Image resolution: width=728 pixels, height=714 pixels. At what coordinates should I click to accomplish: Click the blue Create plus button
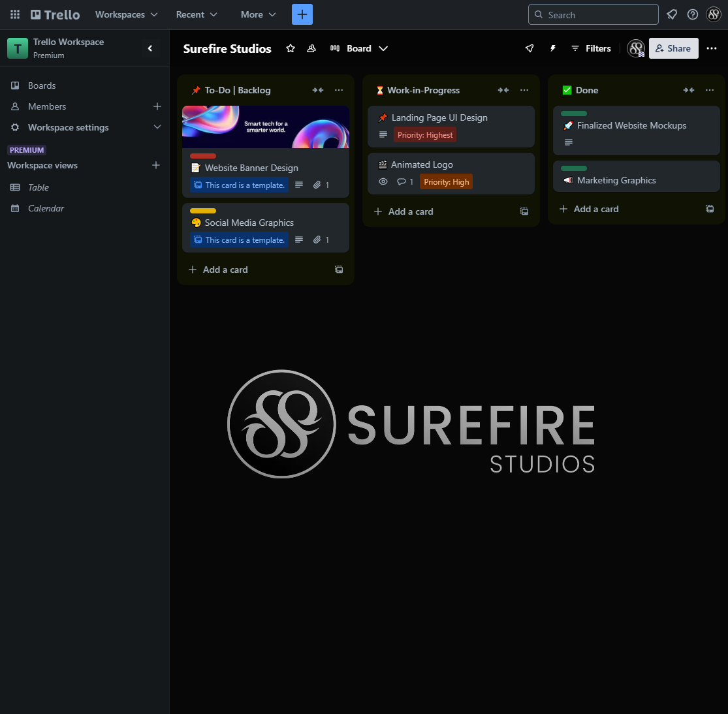[x=302, y=14]
